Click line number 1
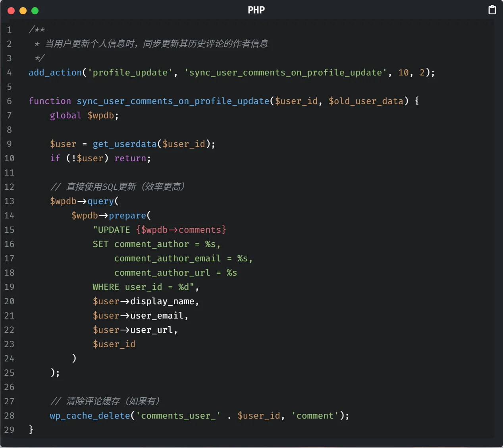The height and width of the screenshot is (448, 503). (x=9, y=30)
